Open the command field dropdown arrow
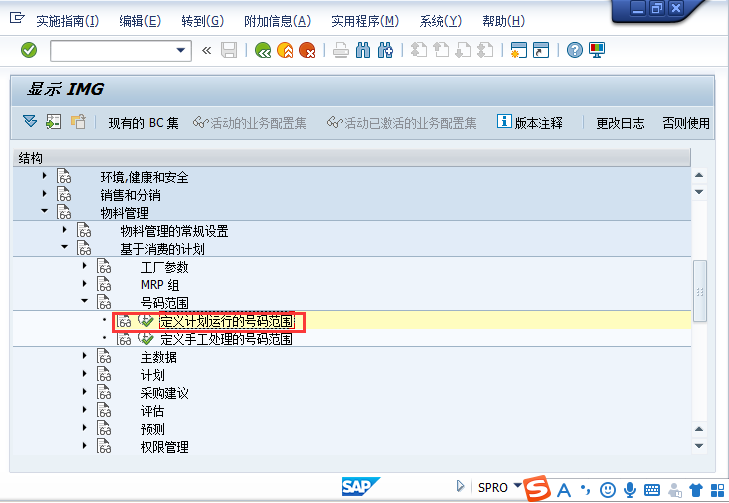This screenshot has height=503, width=729. pos(181,50)
